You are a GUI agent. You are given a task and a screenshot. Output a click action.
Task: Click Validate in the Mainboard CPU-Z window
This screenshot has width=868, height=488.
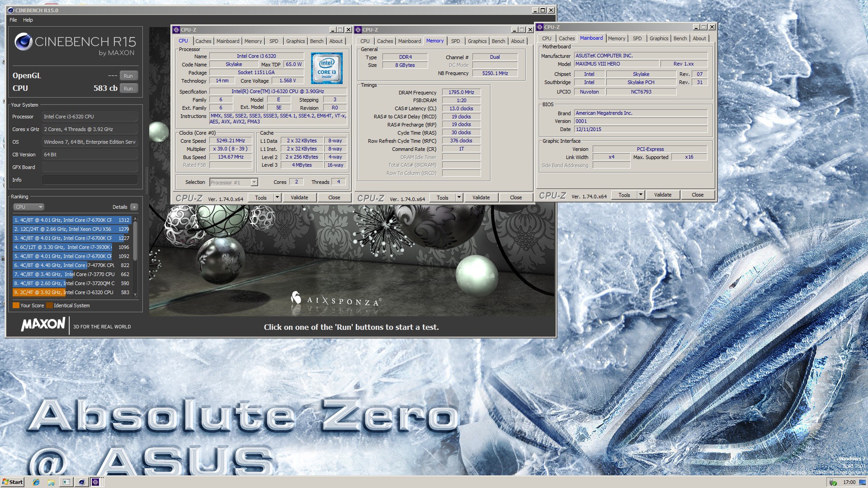point(663,195)
